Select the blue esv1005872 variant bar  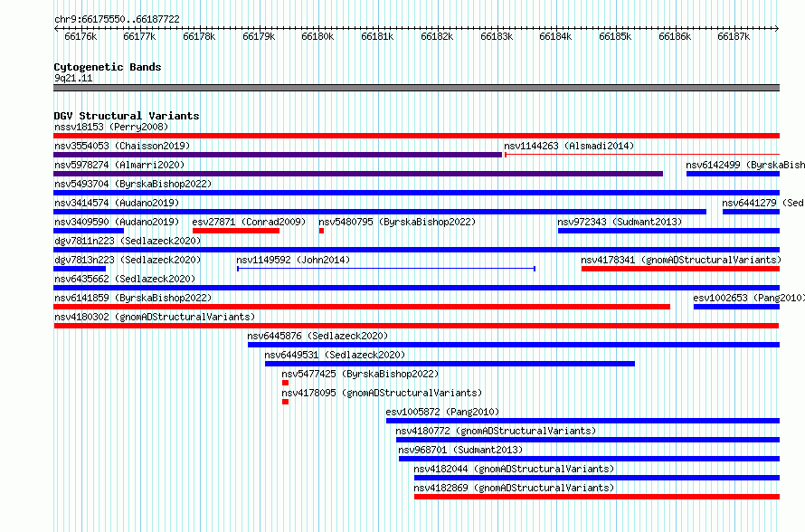583,421
